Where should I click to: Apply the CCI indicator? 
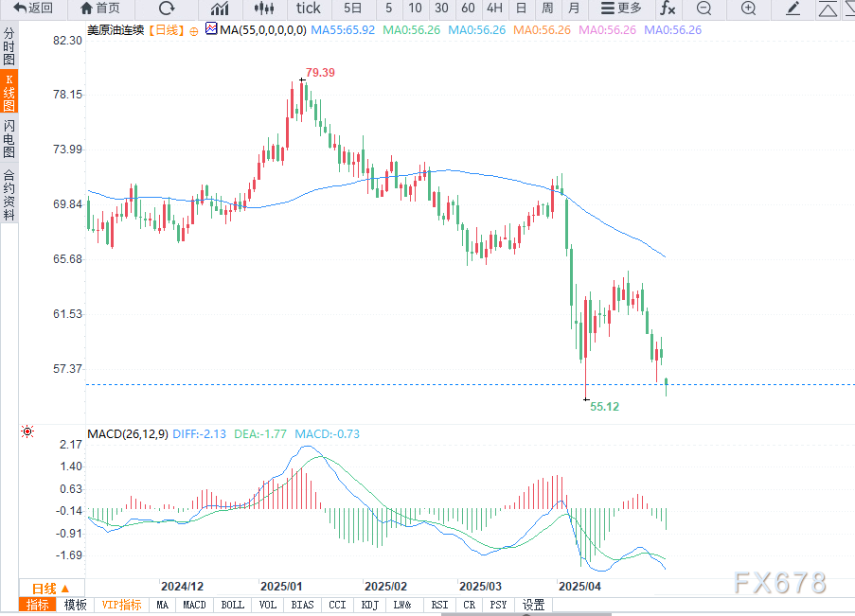tap(337, 605)
